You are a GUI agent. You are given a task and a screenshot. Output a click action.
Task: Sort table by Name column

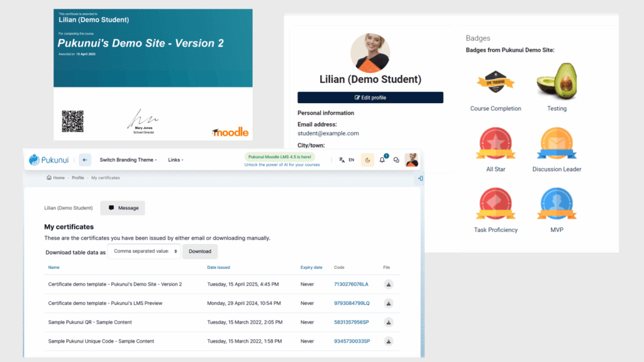click(54, 267)
